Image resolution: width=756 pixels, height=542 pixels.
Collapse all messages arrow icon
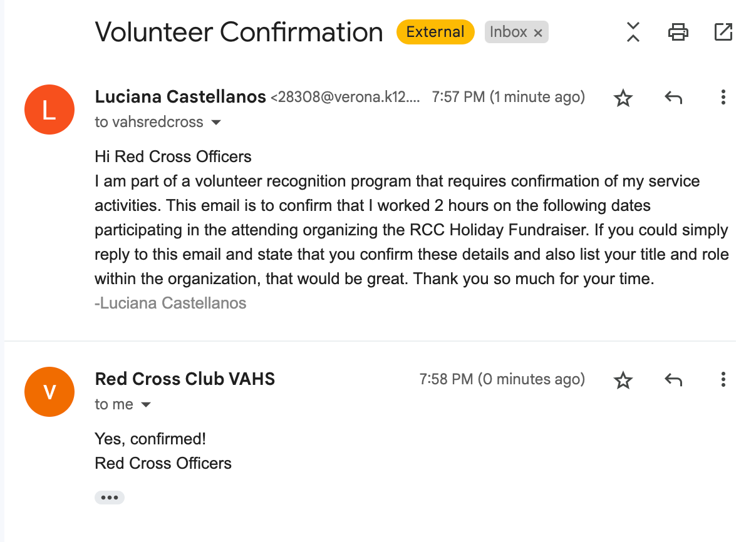click(x=633, y=32)
